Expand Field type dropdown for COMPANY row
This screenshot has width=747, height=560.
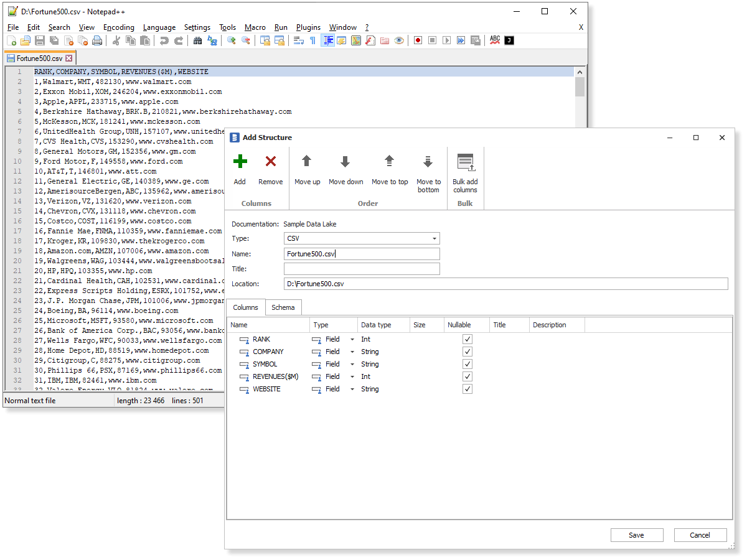352,352
